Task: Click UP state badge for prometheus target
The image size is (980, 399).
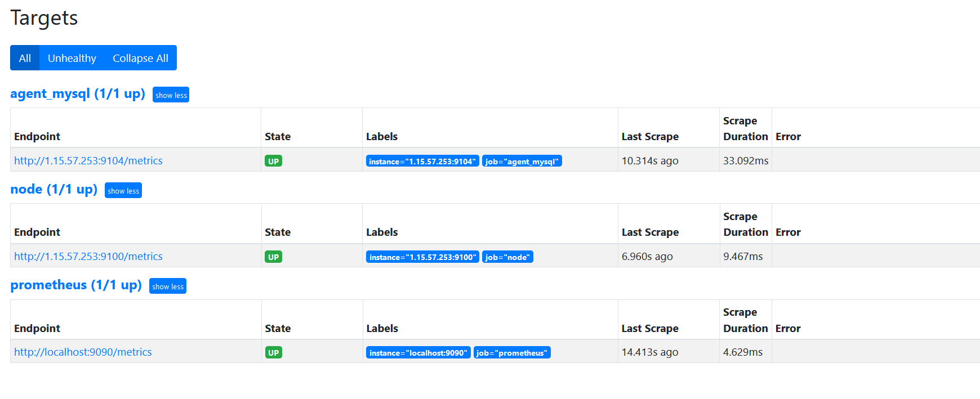Action: pos(273,352)
